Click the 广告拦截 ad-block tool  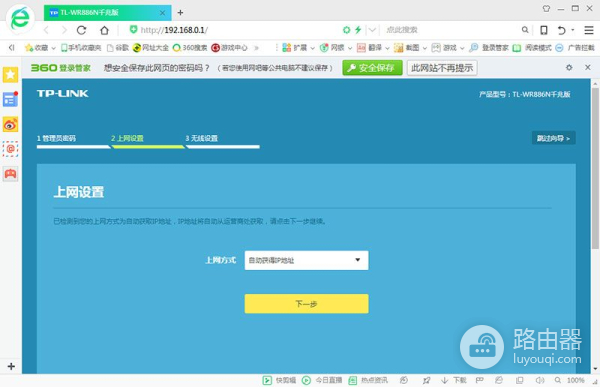tap(575, 48)
